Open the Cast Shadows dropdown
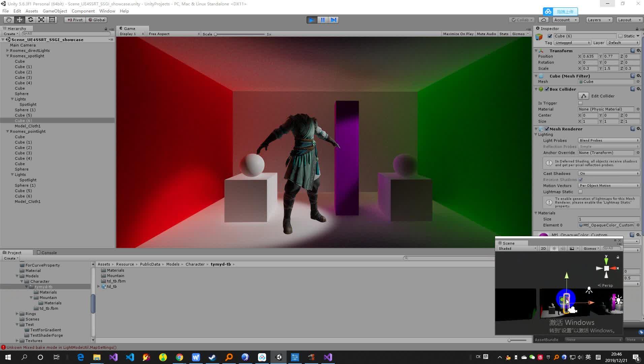 click(x=608, y=173)
